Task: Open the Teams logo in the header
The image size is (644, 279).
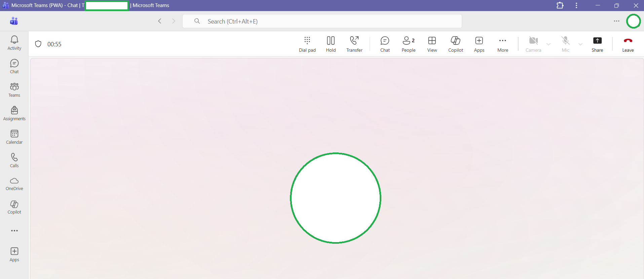Action: 14,21
